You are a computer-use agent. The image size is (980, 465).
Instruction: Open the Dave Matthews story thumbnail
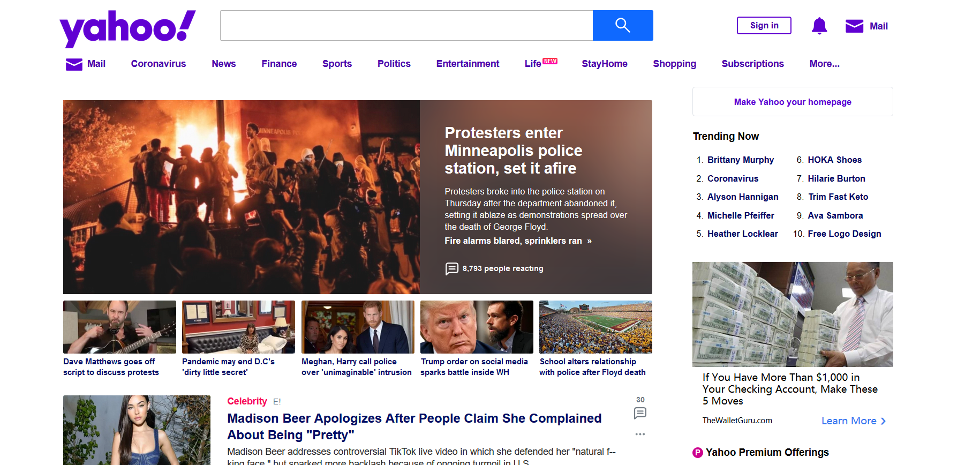[119, 327]
